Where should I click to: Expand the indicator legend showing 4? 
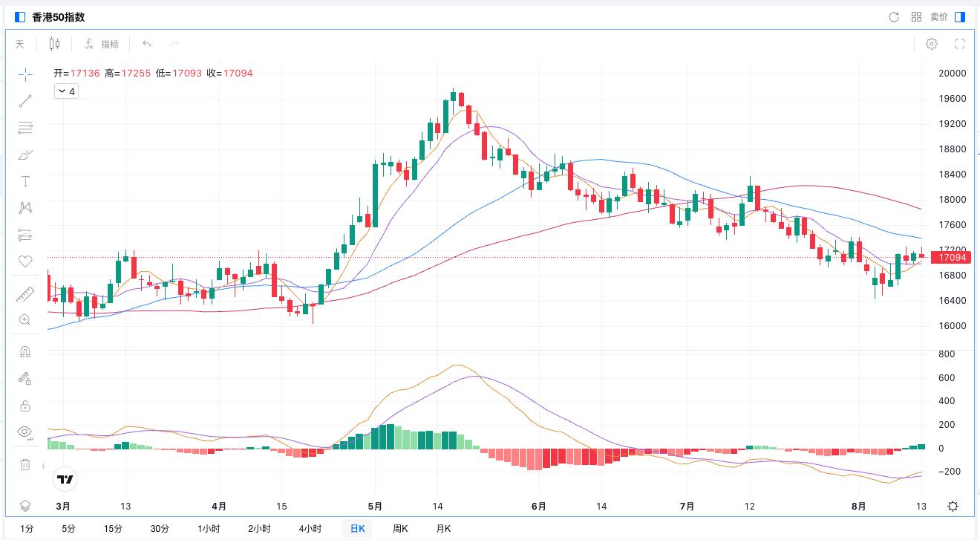tap(67, 91)
